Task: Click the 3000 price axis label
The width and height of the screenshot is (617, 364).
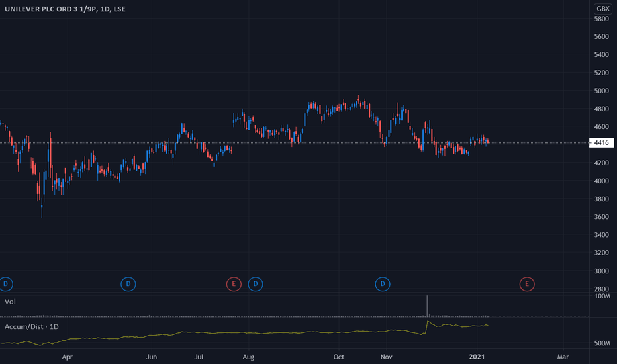Action: (602, 271)
